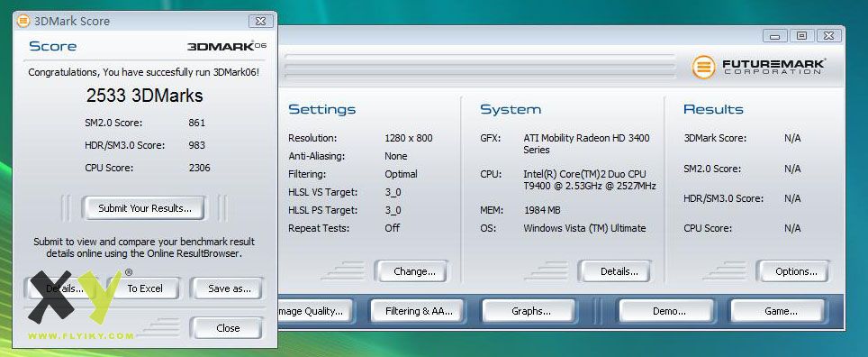This screenshot has width=868, height=357.
Task: Click the 2533 3DMarks score text
Action: [144, 96]
